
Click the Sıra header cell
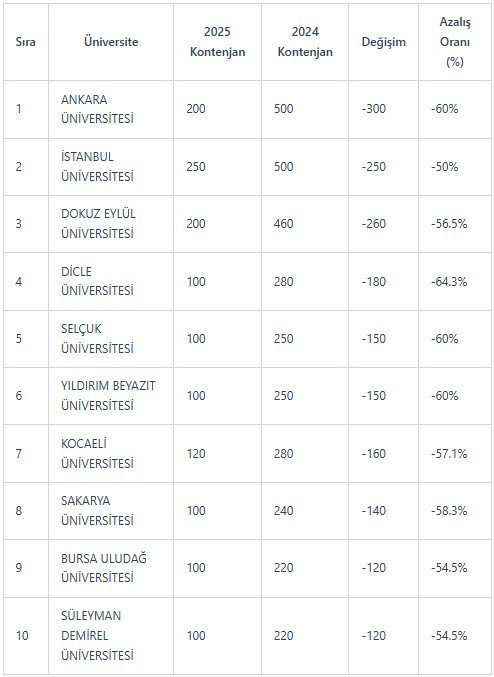[25, 42]
